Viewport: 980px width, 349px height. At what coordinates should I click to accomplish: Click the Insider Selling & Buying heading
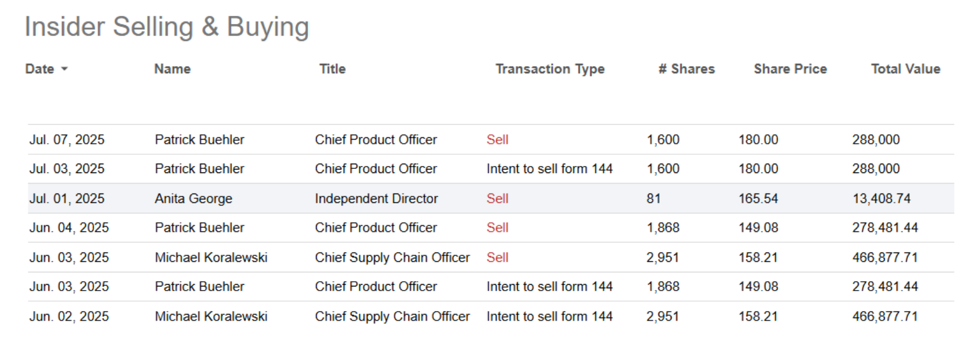click(167, 27)
